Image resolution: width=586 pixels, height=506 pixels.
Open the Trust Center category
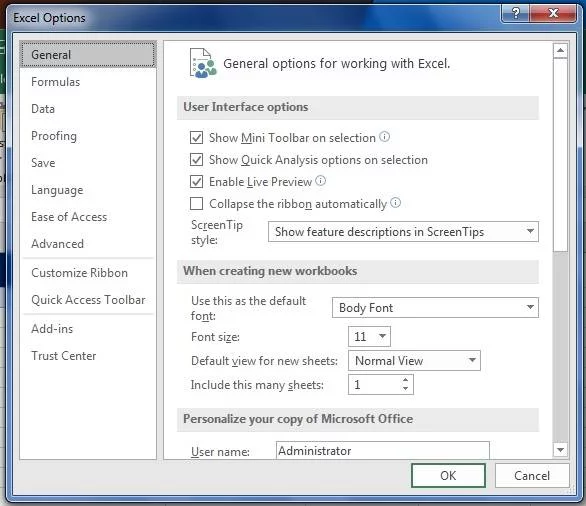coord(88,356)
